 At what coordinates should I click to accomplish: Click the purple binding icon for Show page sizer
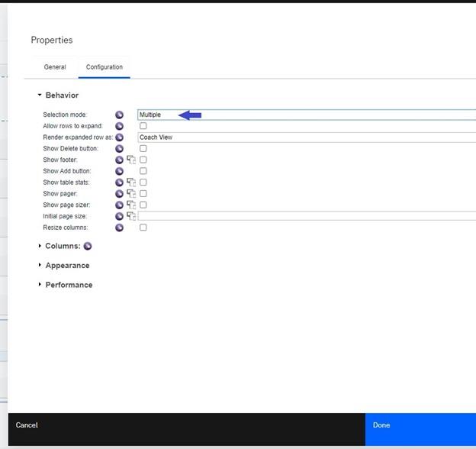[x=119, y=205]
